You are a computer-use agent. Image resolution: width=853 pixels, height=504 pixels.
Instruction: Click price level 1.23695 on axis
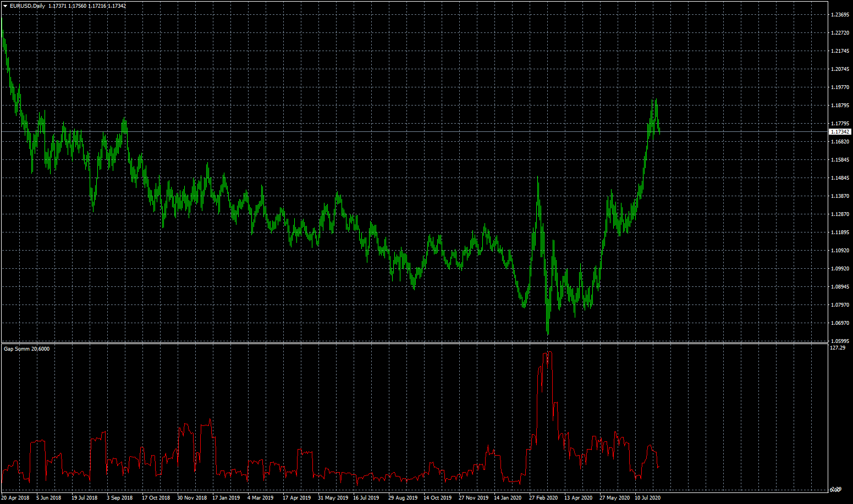coord(840,15)
